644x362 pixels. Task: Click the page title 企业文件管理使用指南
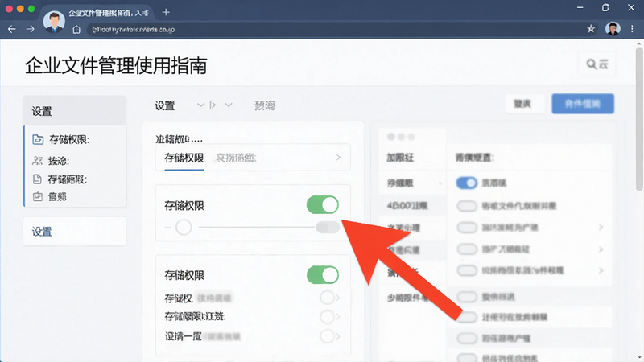[x=116, y=66]
